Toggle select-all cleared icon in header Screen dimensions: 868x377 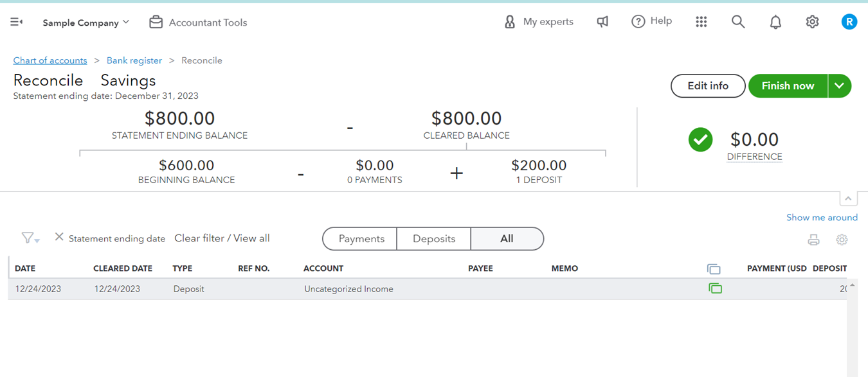714,269
